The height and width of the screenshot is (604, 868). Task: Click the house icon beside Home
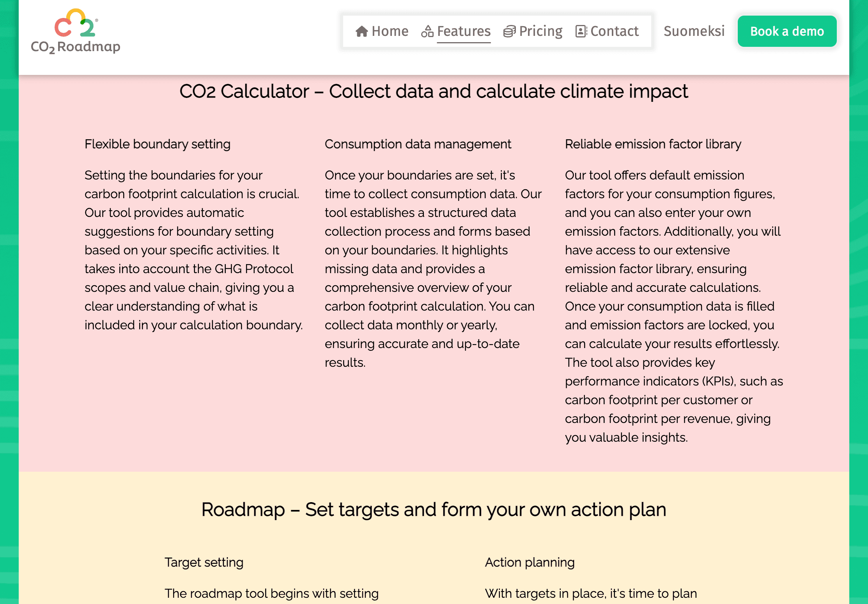click(362, 31)
